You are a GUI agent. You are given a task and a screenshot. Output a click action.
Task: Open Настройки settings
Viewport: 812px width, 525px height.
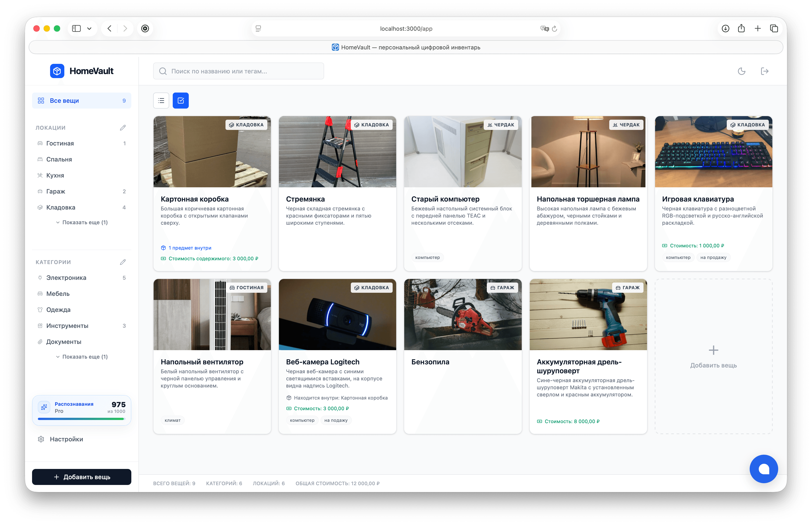point(81,439)
